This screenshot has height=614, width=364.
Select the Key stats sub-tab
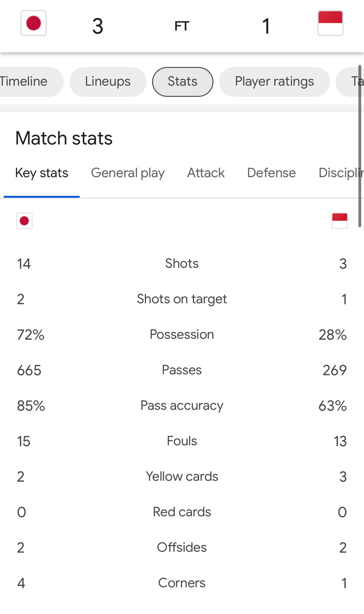(x=42, y=173)
